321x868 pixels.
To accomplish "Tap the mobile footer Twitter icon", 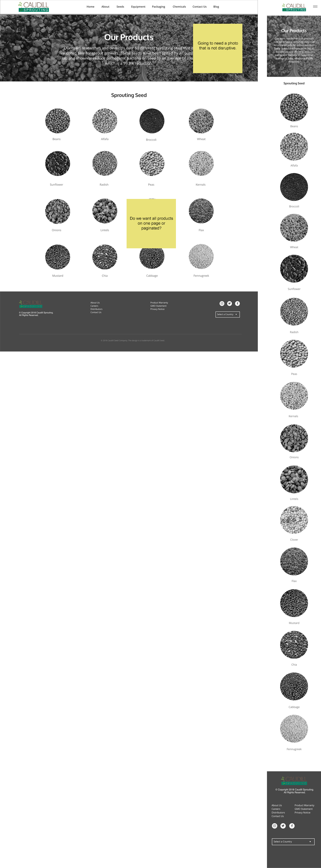I will 283,826.
